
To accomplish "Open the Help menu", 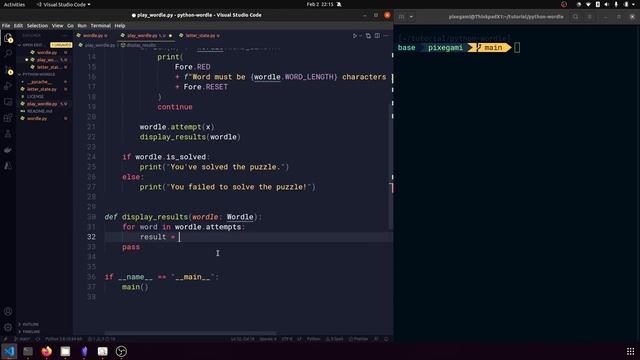I will pyautogui.click(x=120, y=25).
